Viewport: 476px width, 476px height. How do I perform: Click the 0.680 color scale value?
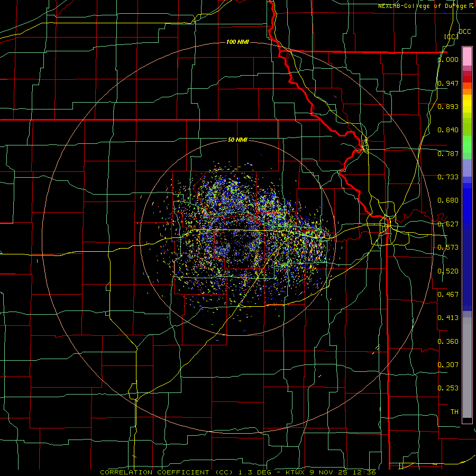pos(448,200)
